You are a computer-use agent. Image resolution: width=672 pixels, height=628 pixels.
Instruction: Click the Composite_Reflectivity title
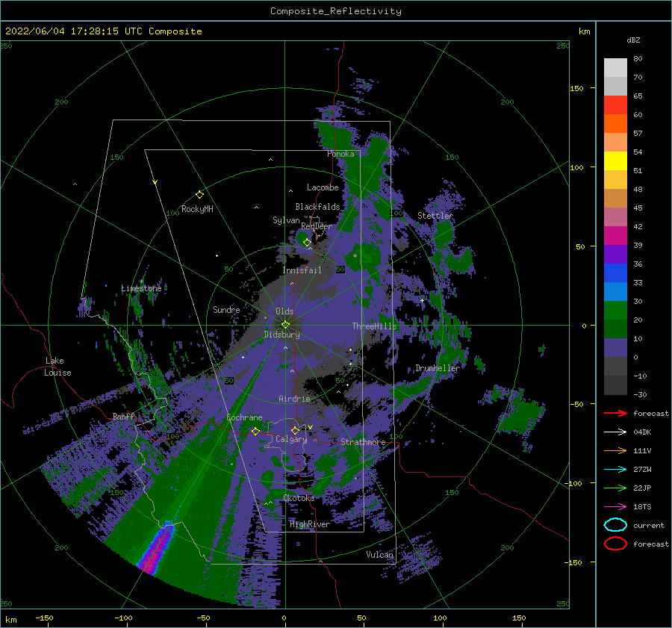point(335,11)
